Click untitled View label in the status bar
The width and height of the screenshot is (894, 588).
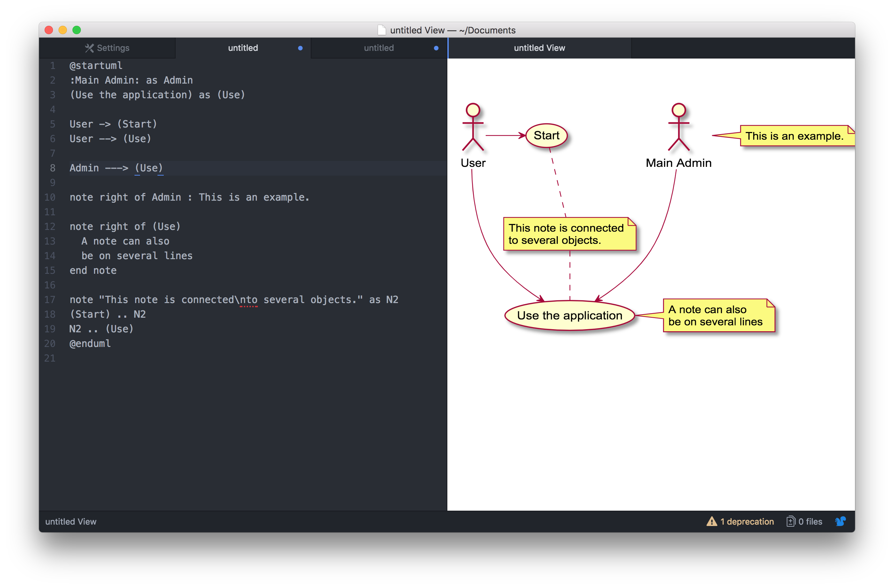[x=71, y=521]
